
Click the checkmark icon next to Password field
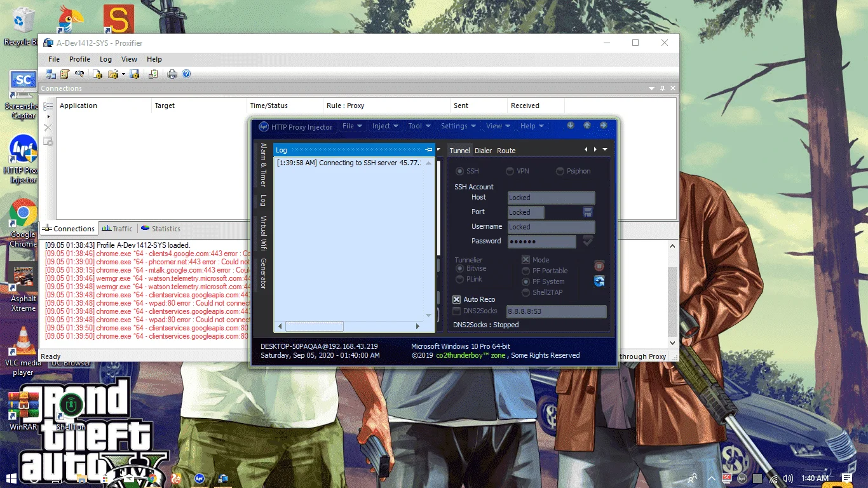588,241
